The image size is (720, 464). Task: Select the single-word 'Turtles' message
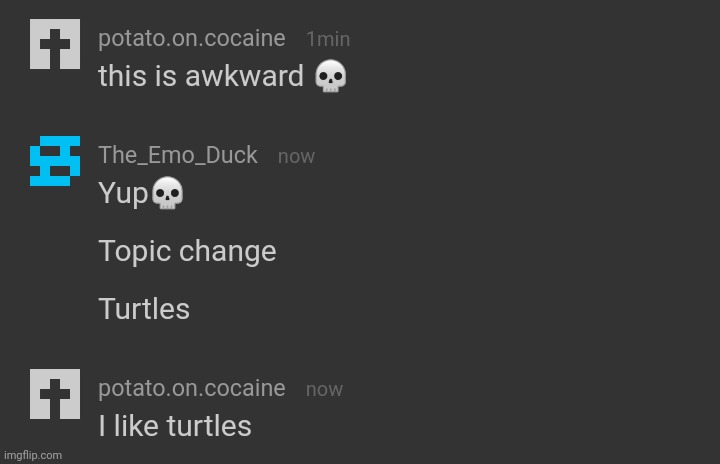[x=144, y=309]
